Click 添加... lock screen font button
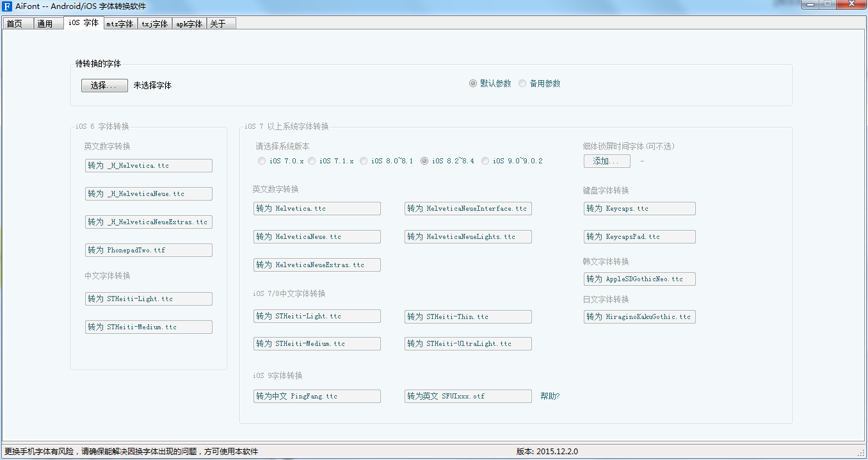Viewport: 868px width, 460px height. [606, 161]
